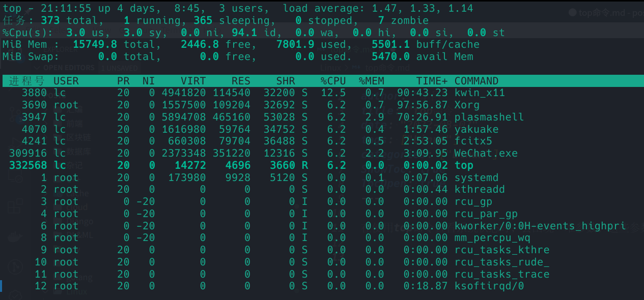Image resolution: width=644 pixels, height=300 pixels.
Task: Select the kworker/0:0H-events_highpri process
Action: pos(540,226)
